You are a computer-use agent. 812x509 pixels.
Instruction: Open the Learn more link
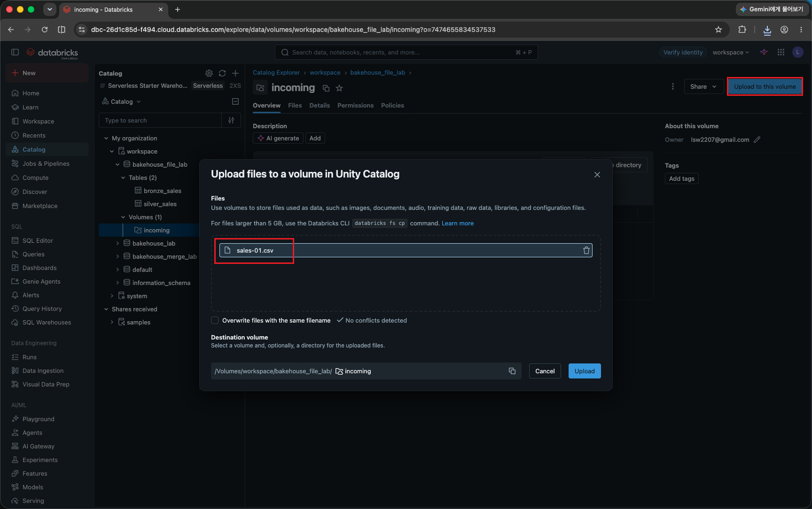[x=458, y=223]
